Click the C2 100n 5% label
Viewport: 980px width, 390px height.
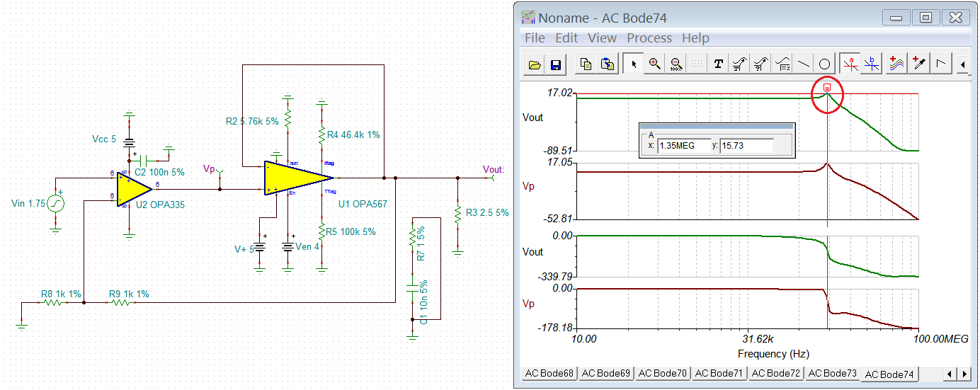point(159,172)
